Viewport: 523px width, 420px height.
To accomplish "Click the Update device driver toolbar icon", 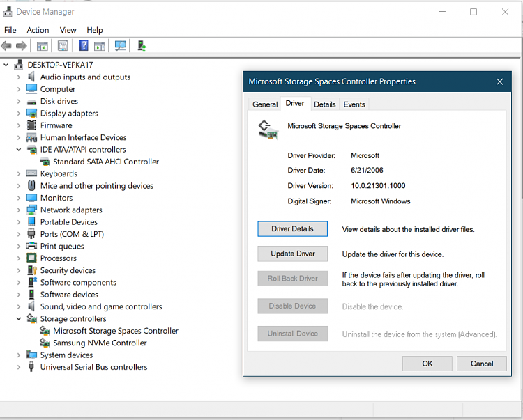I will [x=142, y=46].
